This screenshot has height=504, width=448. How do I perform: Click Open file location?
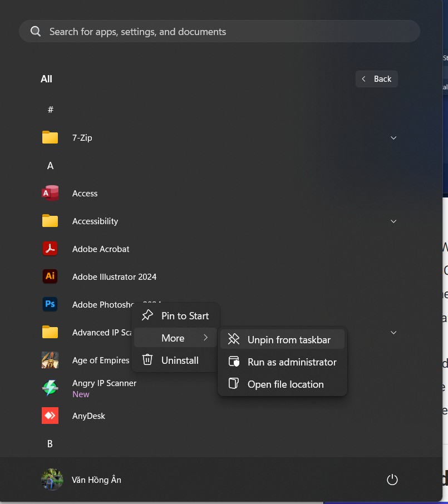click(x=283, y=384)
